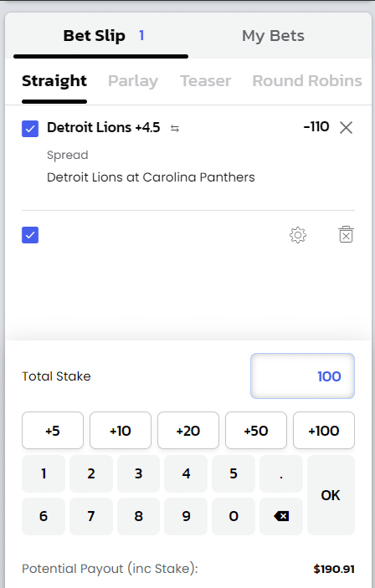Add +50 to the total stake
375x588 pixels.
pos(256,431)
